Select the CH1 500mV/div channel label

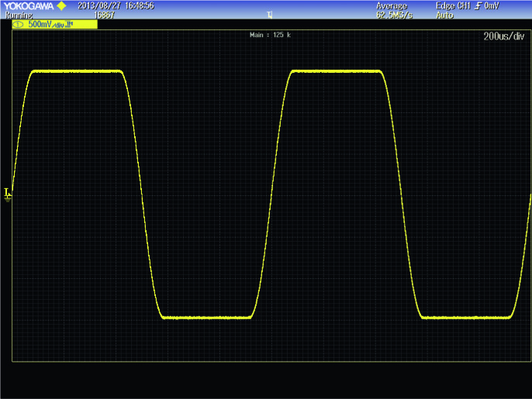pos(54,25)
